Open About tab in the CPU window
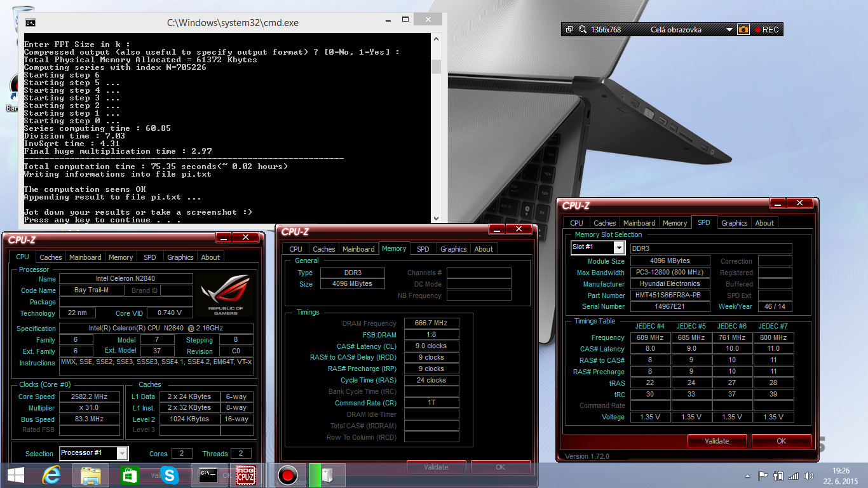The width and height of the screenshot is (868, 488). click(x=210, y=257)
